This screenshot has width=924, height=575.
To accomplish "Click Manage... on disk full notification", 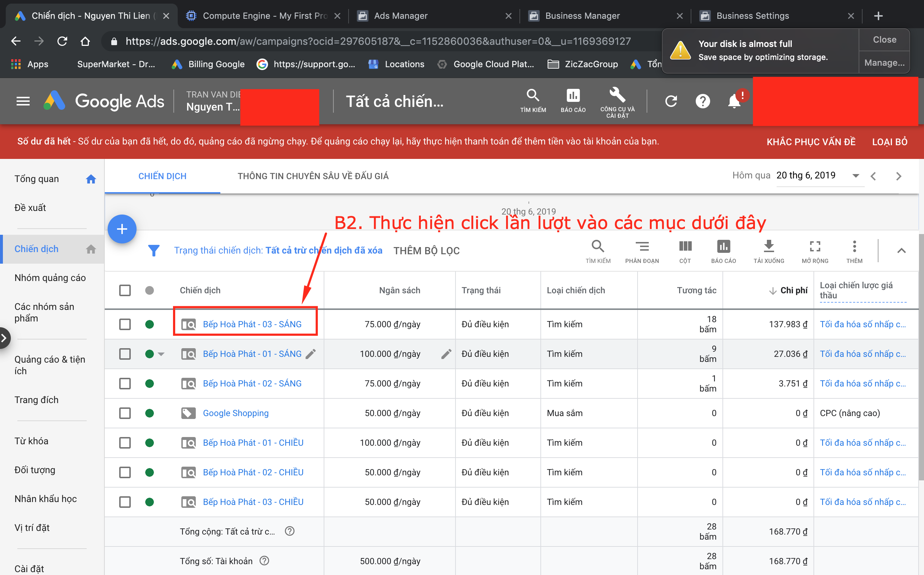I will point(884,63).
